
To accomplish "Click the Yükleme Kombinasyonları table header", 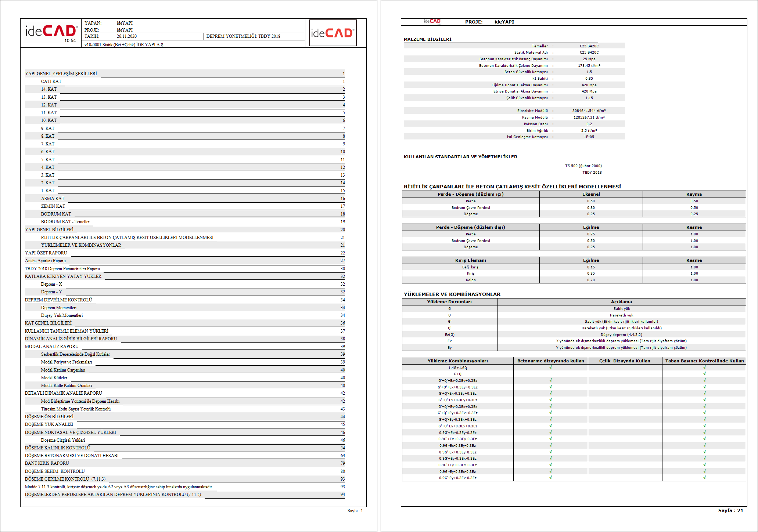I will point(457,361).
